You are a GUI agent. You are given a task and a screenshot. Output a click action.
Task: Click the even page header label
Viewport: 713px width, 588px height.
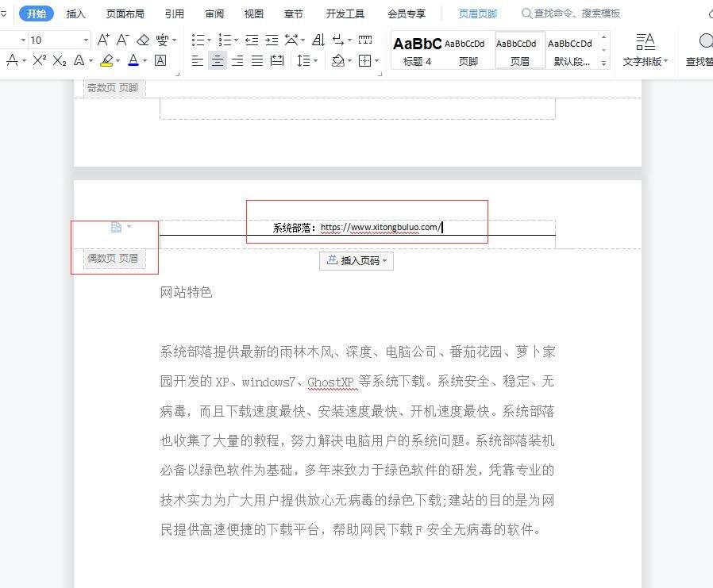pos(113,259)
